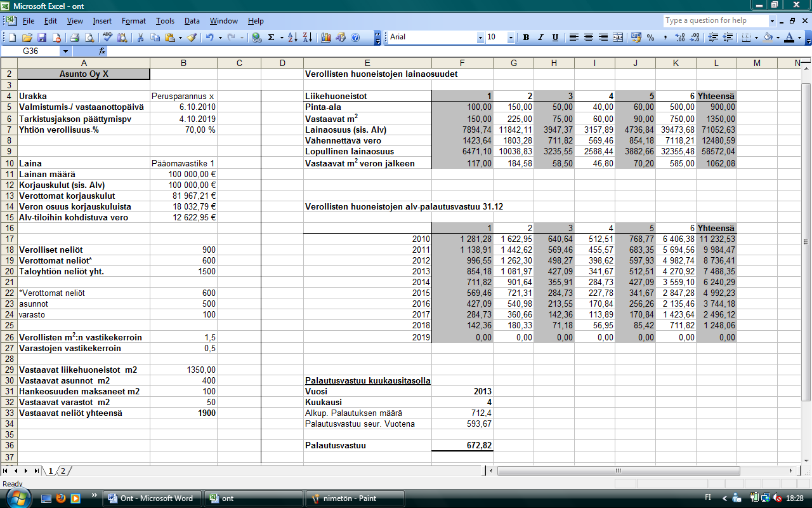
Task: Print the sheet using the printer icon
Action: [74, 37]
